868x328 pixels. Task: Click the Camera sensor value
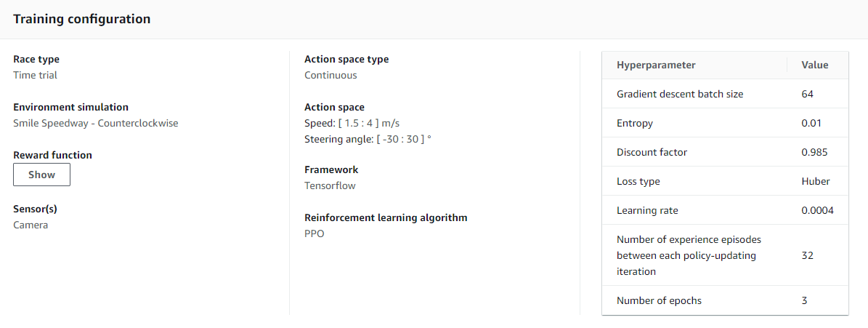[x=31, y=225]
